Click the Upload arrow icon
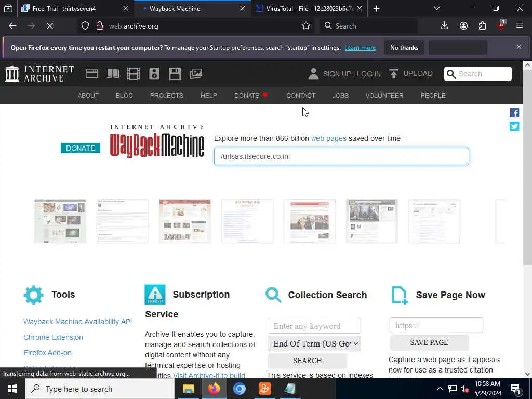This screenshot has width=532, height=399. [394, 74]
